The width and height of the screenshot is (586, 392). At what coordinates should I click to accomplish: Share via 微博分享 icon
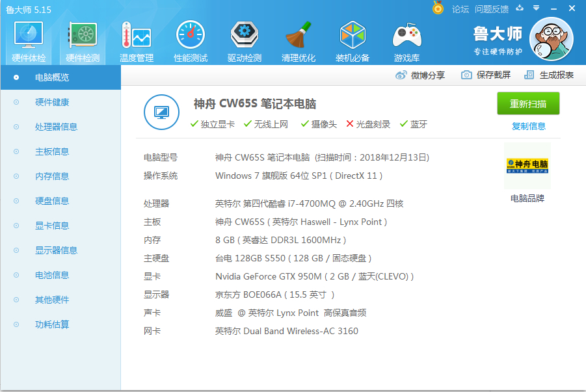coord(401,75)
